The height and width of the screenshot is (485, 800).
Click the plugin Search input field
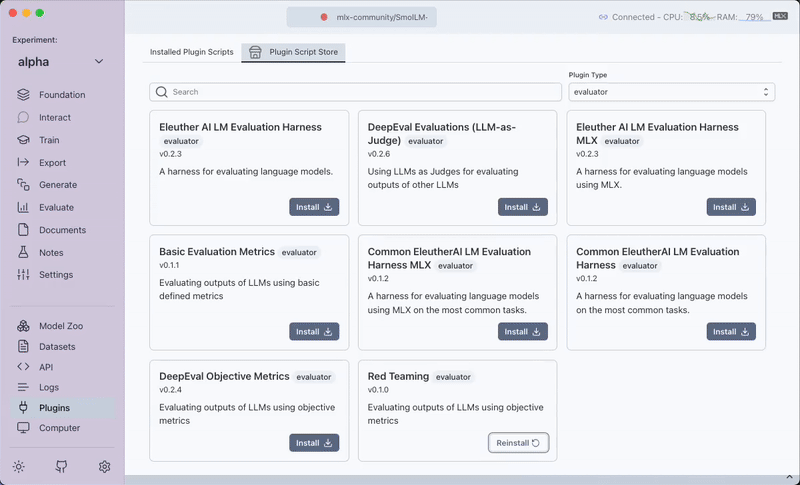click(355, 92)
